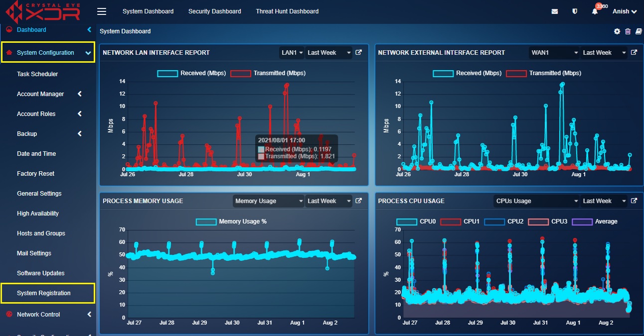644x336 pixels.
Task: Open the LAN1 interface dropdown
Action: tap(292, 52)
